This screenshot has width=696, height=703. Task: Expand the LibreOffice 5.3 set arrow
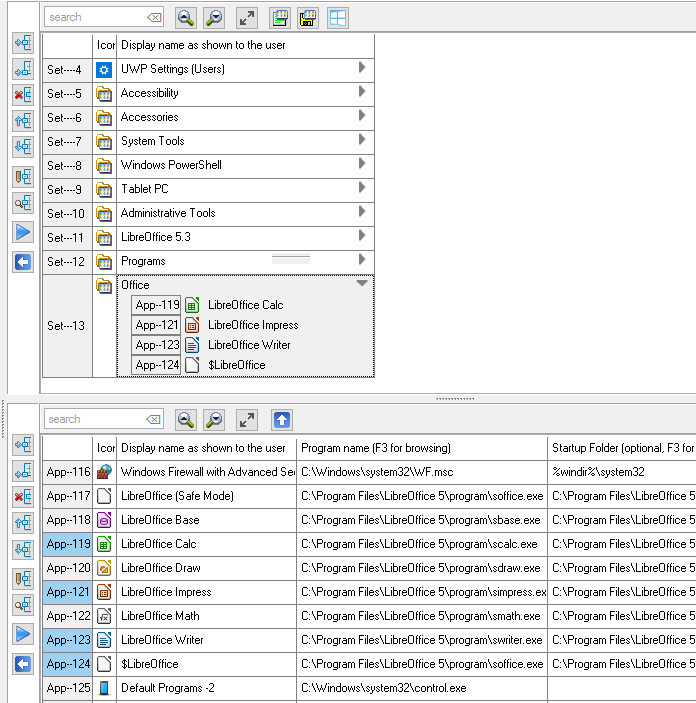362,236
